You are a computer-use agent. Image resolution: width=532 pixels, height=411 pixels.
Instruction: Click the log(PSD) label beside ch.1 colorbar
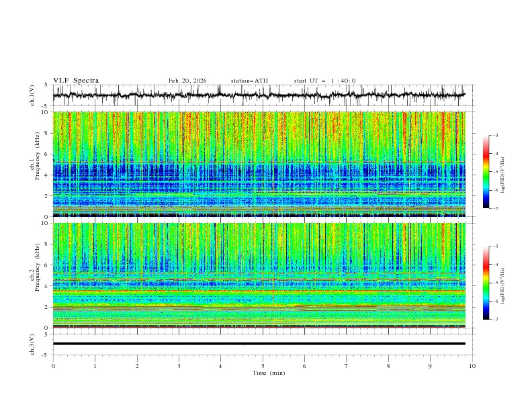tap(502, 175)
